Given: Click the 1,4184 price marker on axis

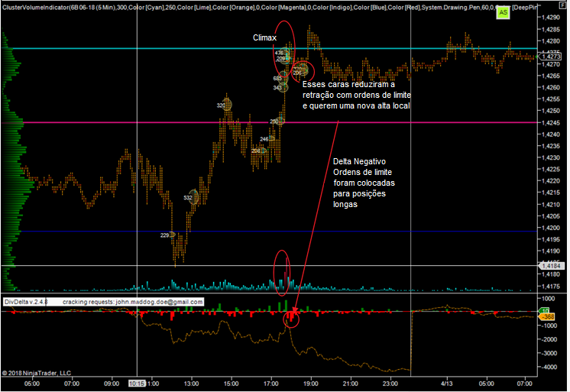Looking at the screenshot, I should (550, 265).
